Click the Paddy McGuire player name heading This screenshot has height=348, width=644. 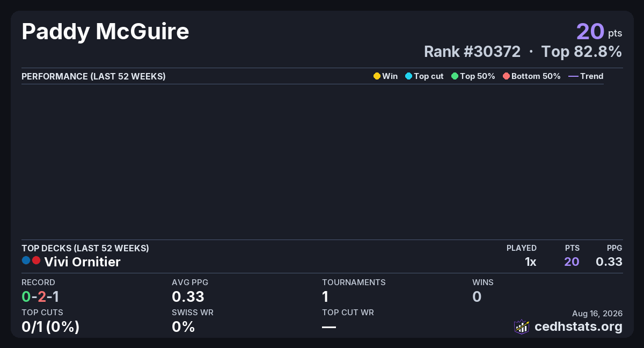(x=105, y=32)
